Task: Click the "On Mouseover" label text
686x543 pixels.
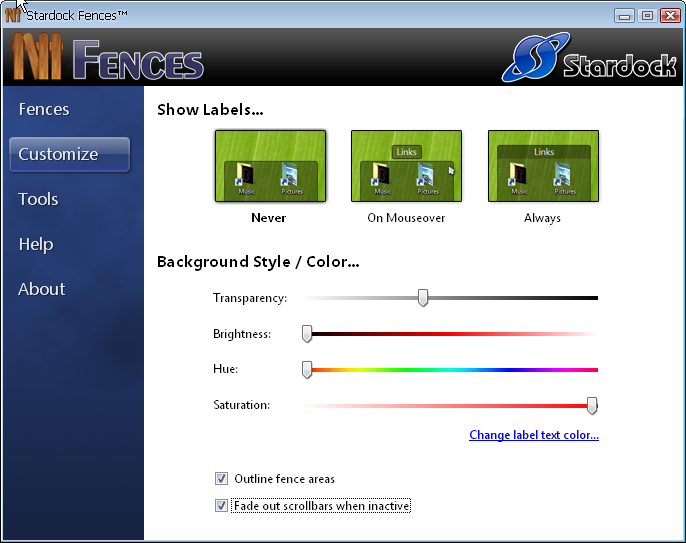Action: tap(406, 218)
